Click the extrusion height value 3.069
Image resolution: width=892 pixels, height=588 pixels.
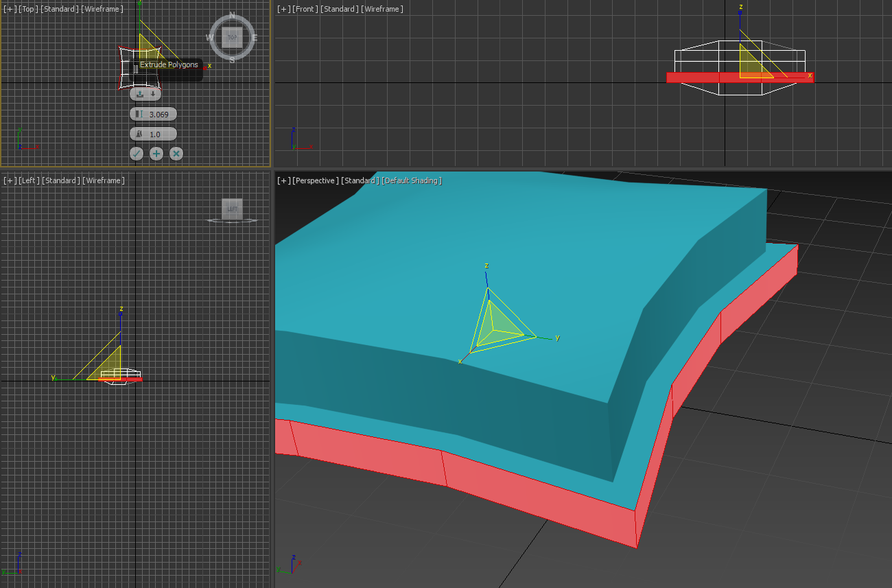click(159, 114)
